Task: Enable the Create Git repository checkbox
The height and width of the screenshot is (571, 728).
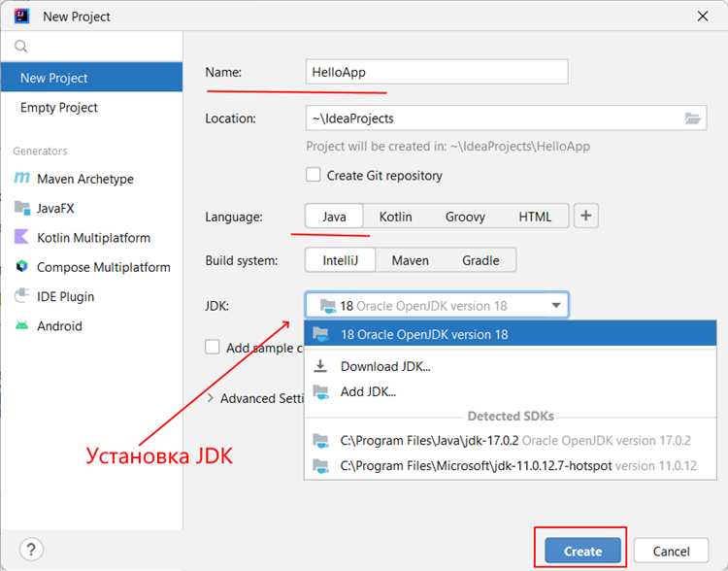Action: [x=313, y=175]
